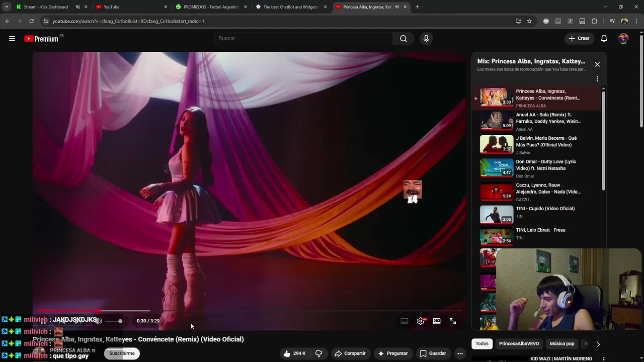Open the tab search dropdown arrow
Viewport: 644px width, 362px height.
pos(7,7)
